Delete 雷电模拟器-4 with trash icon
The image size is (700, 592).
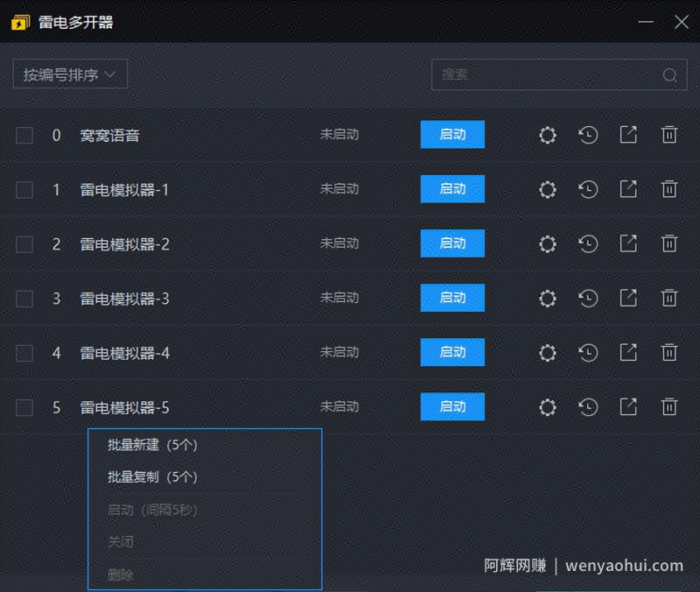point(668,353)
